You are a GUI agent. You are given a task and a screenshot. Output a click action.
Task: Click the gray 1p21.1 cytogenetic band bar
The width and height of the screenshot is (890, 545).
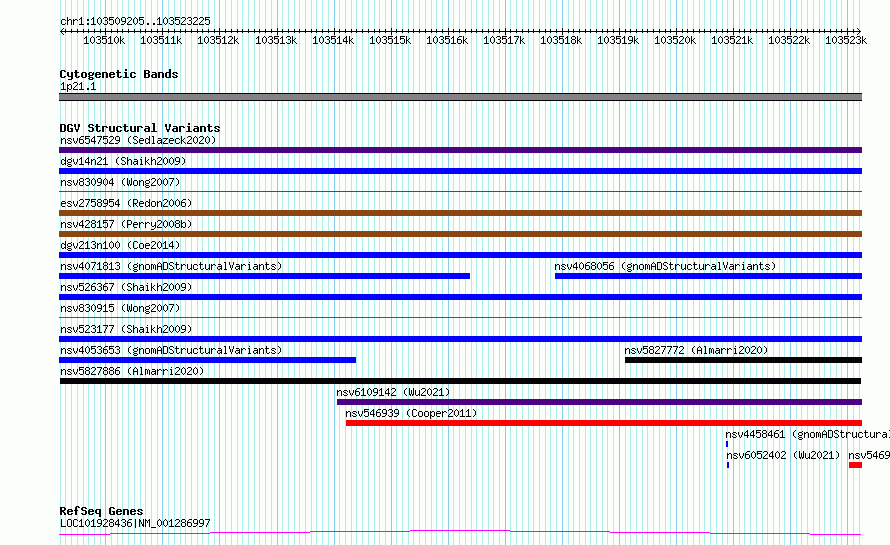(x=460, y=97)
